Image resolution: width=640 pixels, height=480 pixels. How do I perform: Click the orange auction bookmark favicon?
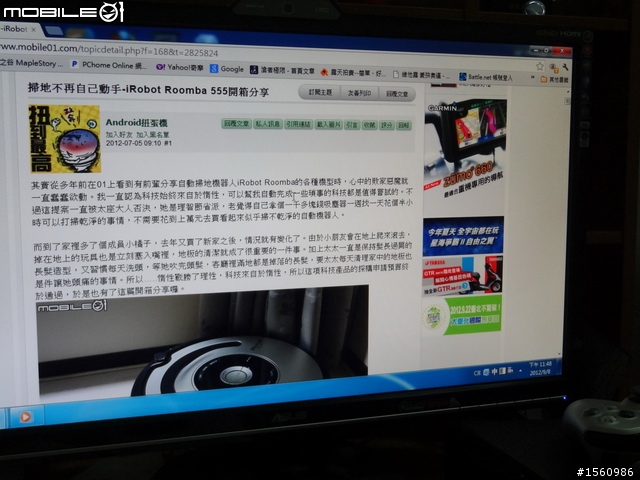pyautogui.click(x=324, y=73)
